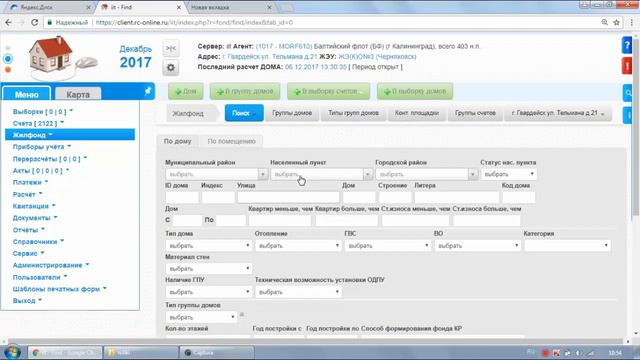Click the В группу домов button
This screenshot has height=360, width=640.
[245, 91]
